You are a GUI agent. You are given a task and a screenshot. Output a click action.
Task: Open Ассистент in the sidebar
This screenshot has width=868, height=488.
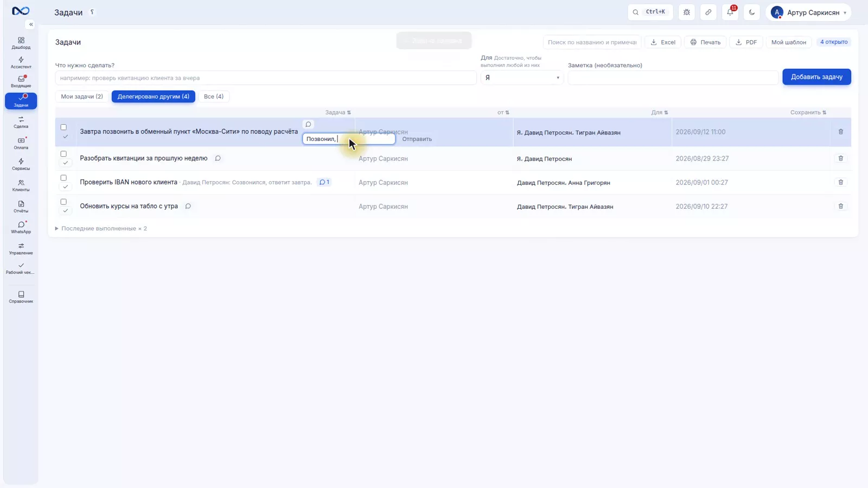coord(21,63)
